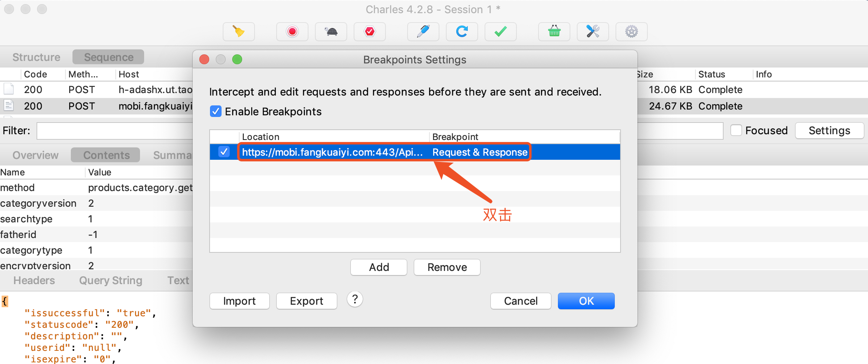The height and width of the screenshot is (364, 868).
Task: Click the "issuccessful" JSON line
Action: (x=90, y=313)
